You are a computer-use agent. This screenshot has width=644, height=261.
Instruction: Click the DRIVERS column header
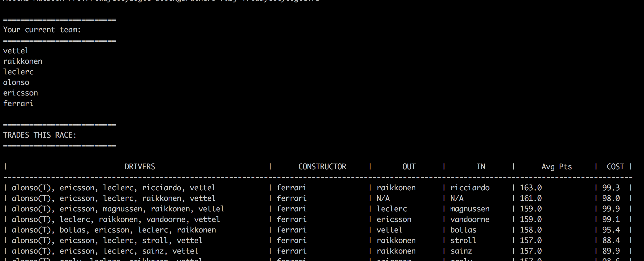click(140, 167)
